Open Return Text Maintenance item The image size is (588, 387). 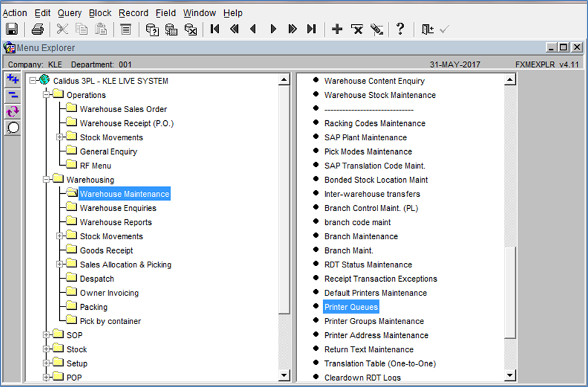click(369, 350)
